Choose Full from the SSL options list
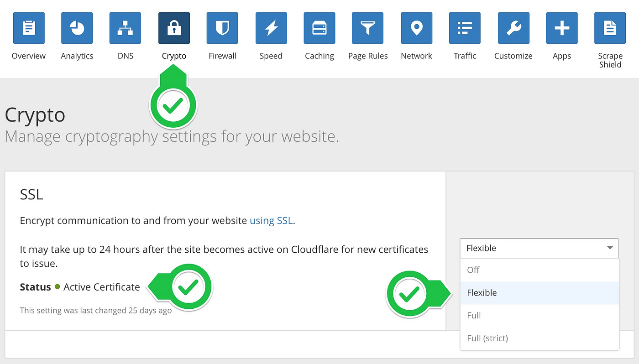The width and height of the screenshot is (639, 364). [x=474, y=315]
